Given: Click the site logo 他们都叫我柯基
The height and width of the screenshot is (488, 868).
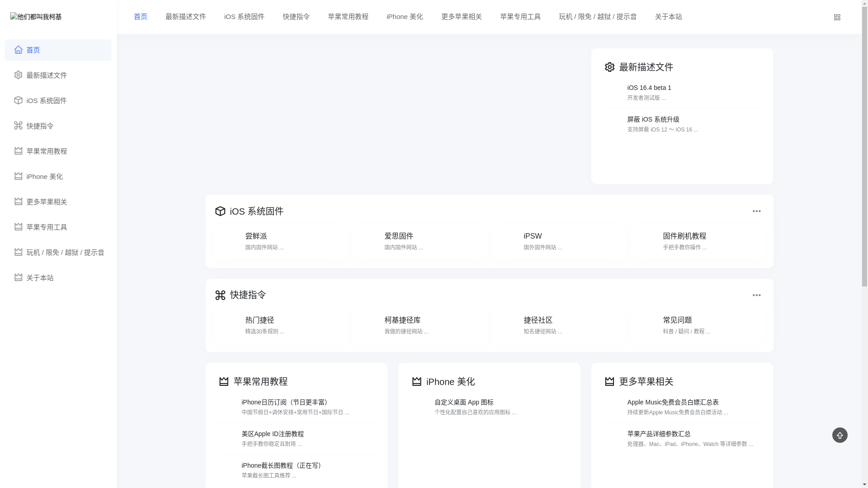Looking at the screenshot, I should [x=36, y=17].
